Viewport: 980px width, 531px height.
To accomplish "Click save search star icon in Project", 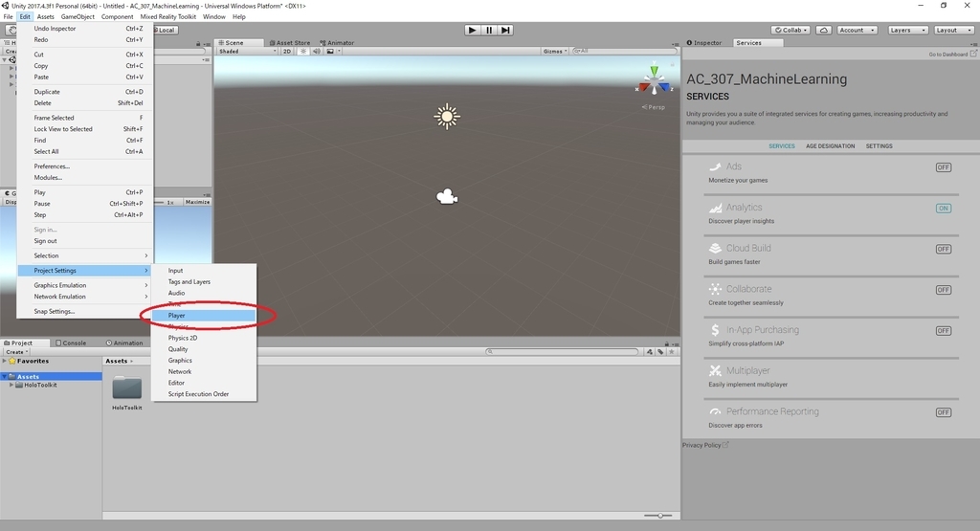I will click(672, 352).
